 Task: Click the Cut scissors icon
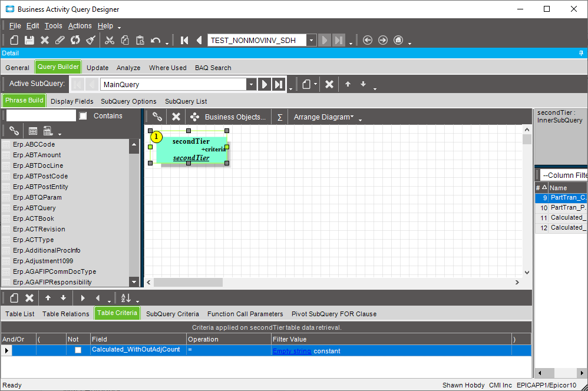coord(109,40)
